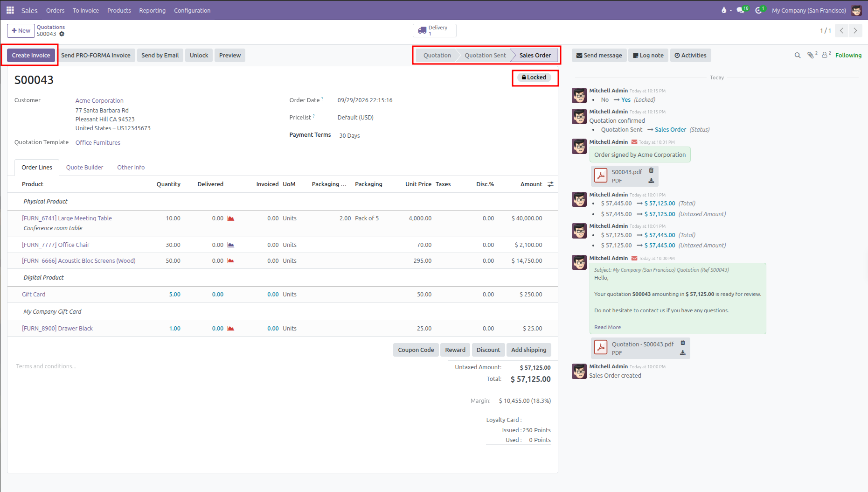Screen dimensions: 868x492
Task: Download the Quotation - S00043.pdf attachment
Action: [683, 353]
